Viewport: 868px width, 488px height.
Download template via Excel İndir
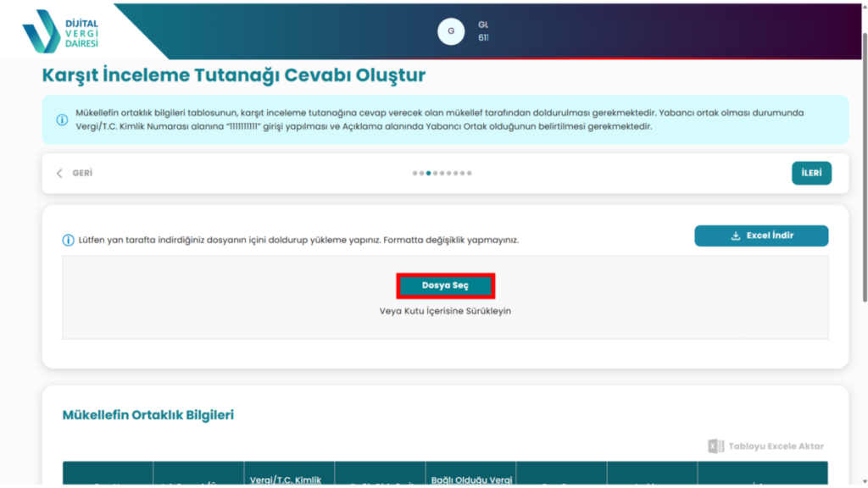(761, 236)
